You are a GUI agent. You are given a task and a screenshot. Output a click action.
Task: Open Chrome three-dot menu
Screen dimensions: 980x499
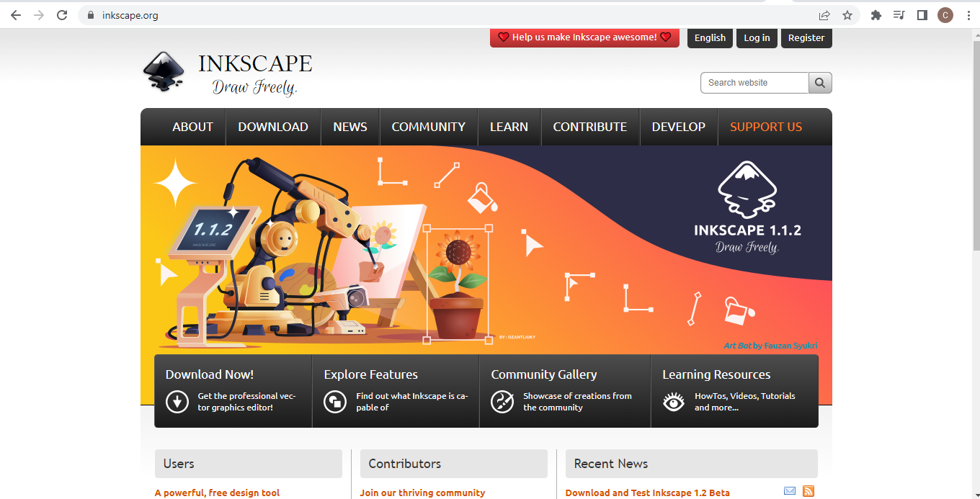pos(968,15)
